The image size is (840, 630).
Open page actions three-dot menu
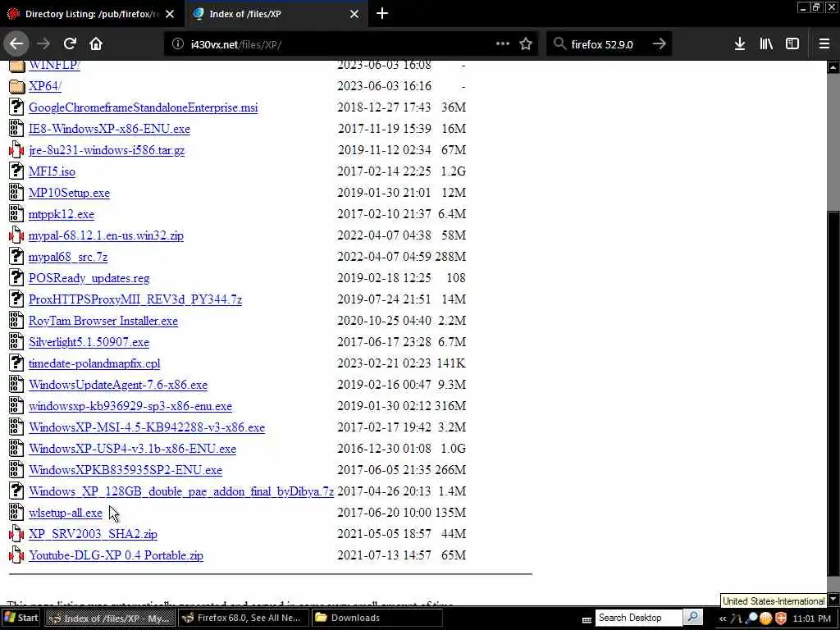pyautogui.click(x=503, y=44)
